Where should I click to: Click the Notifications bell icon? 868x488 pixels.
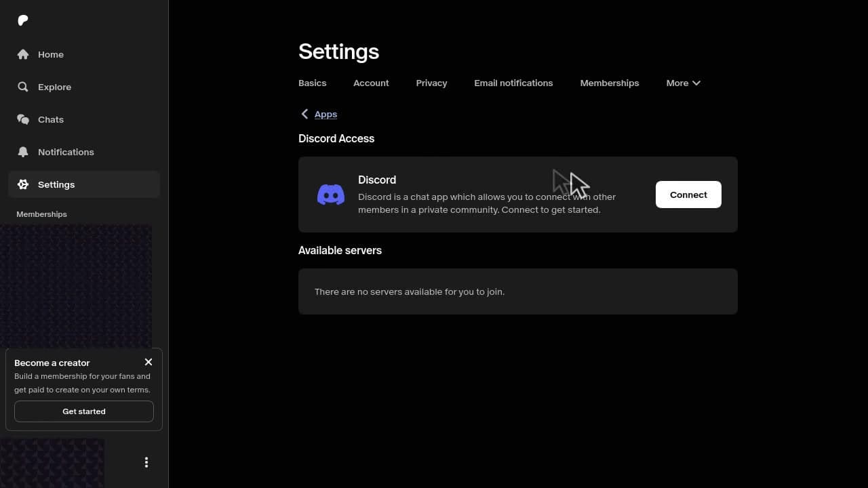(x=23, y=152)
